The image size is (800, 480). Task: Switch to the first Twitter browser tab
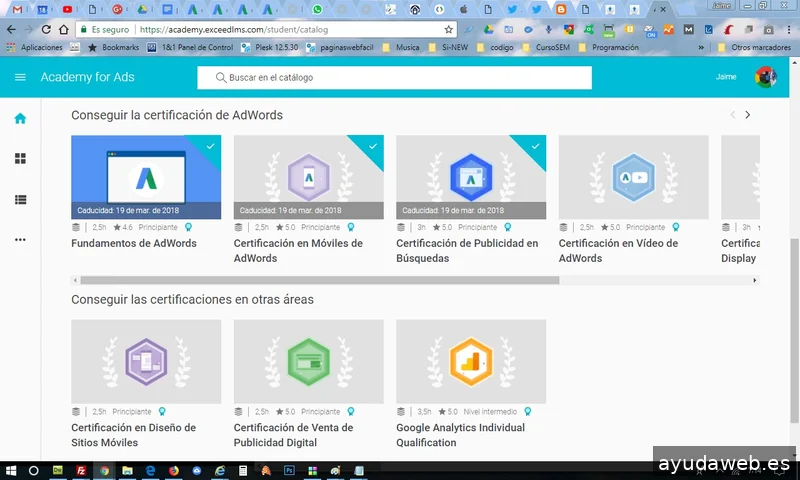512,9
